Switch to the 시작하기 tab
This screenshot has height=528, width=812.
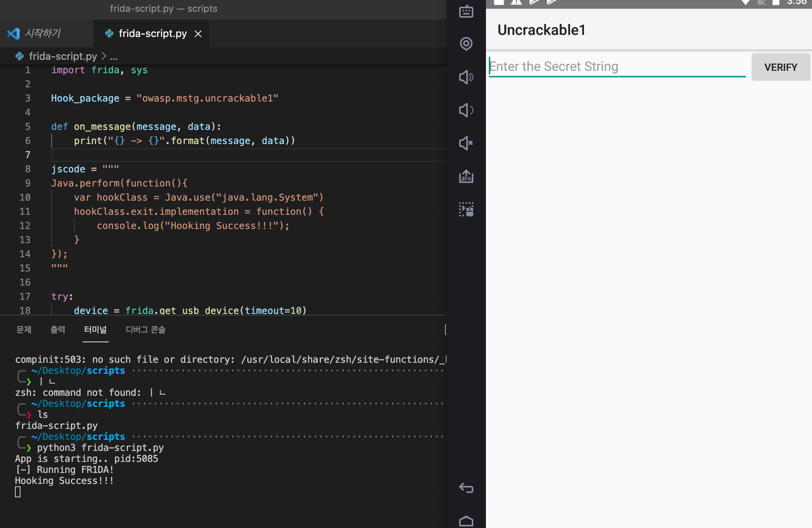tap(43, 33)
